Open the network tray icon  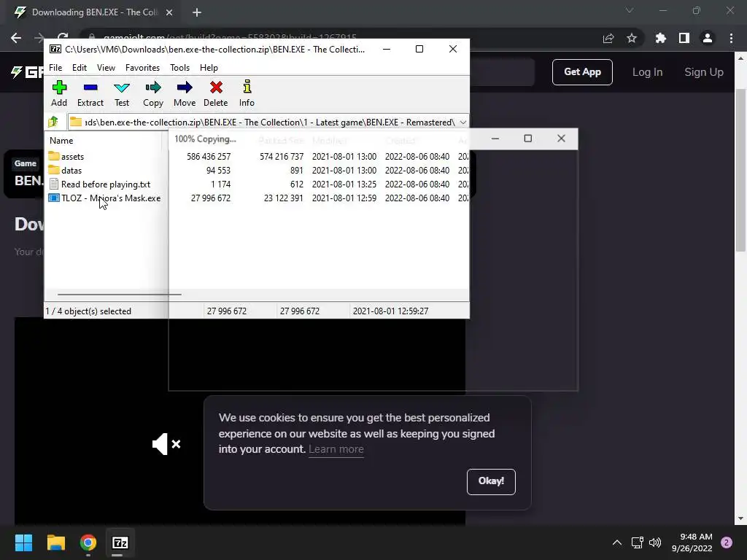[637, 542]
